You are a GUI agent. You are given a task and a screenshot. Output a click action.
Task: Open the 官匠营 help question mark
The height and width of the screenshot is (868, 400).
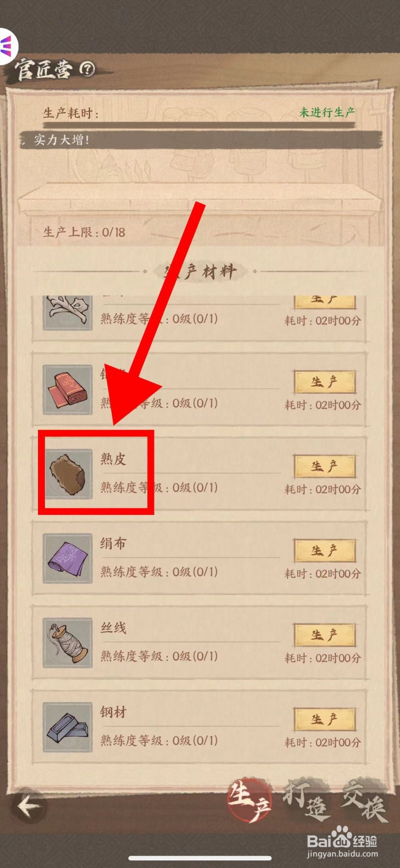87,69
